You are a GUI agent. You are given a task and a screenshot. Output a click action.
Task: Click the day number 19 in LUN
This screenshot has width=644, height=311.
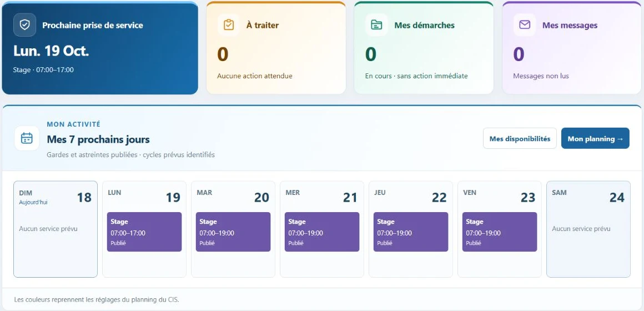(173, 198)
